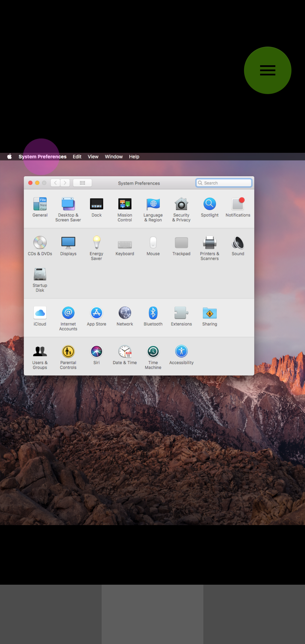
Task: Open Security & Privacy pane
Action: pos(181,209)
